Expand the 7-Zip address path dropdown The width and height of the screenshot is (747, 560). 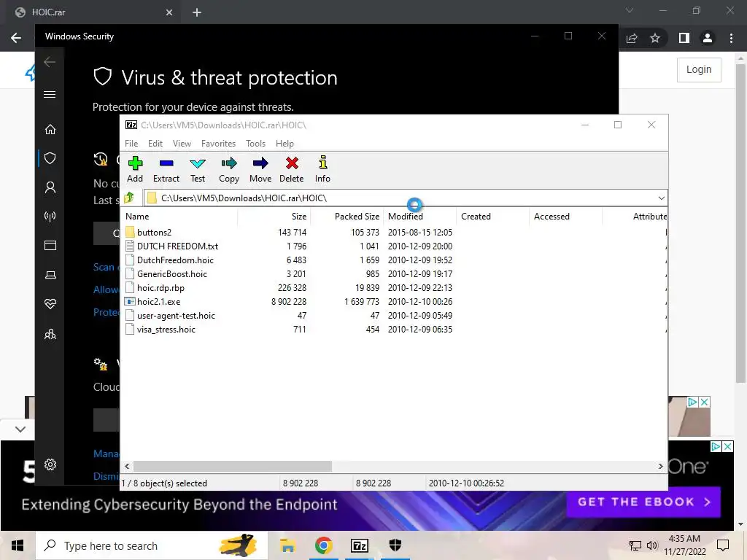click(x=661, y=198)
